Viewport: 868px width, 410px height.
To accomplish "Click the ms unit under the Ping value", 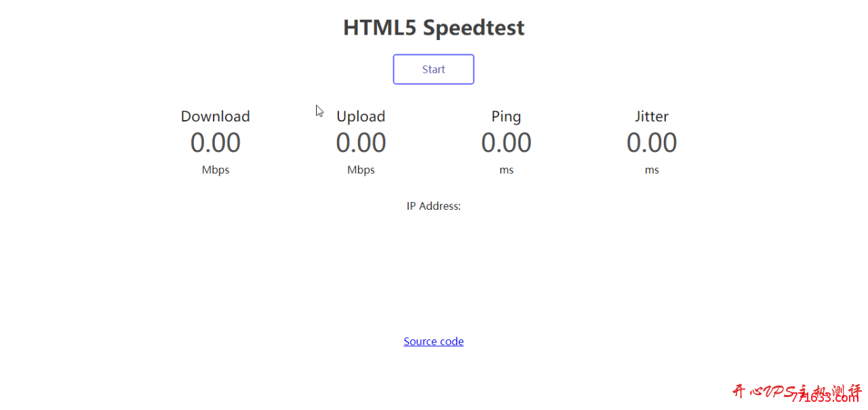I will (507, 170).
